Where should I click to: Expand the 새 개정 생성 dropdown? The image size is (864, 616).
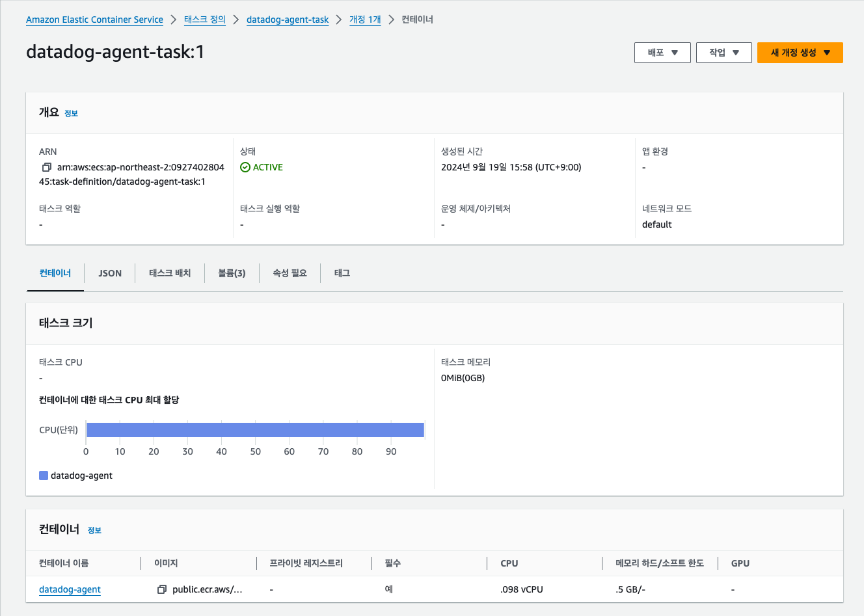tap(800, 53)
